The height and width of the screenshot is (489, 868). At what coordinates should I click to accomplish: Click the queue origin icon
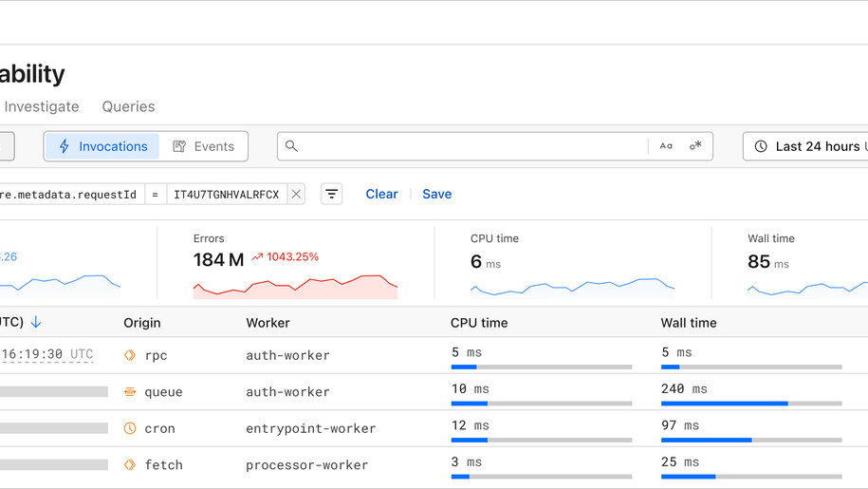click(130, 391)
